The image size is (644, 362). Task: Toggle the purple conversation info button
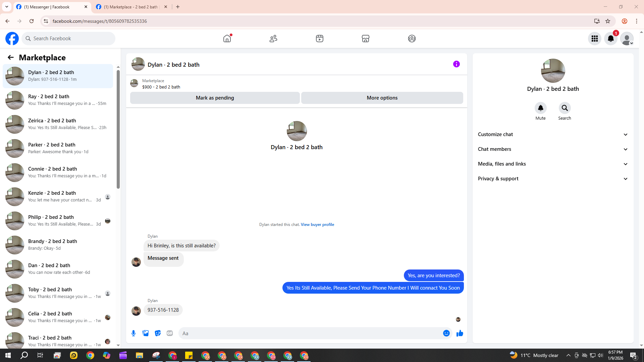click(x=456, y=64)
